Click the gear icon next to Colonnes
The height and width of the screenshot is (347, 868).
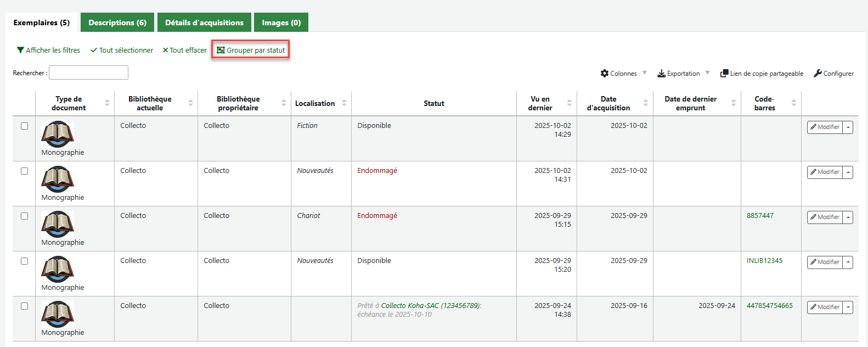pos(605,74)
